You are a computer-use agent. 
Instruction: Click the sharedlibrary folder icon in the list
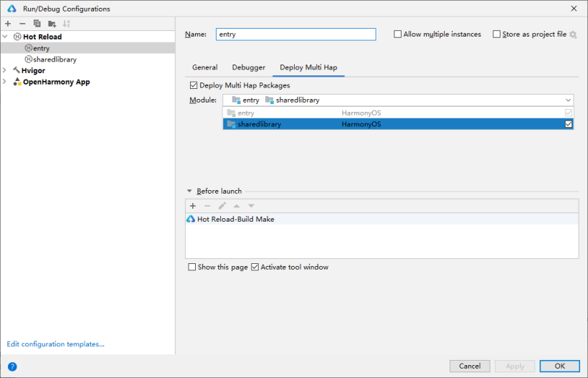231,124
